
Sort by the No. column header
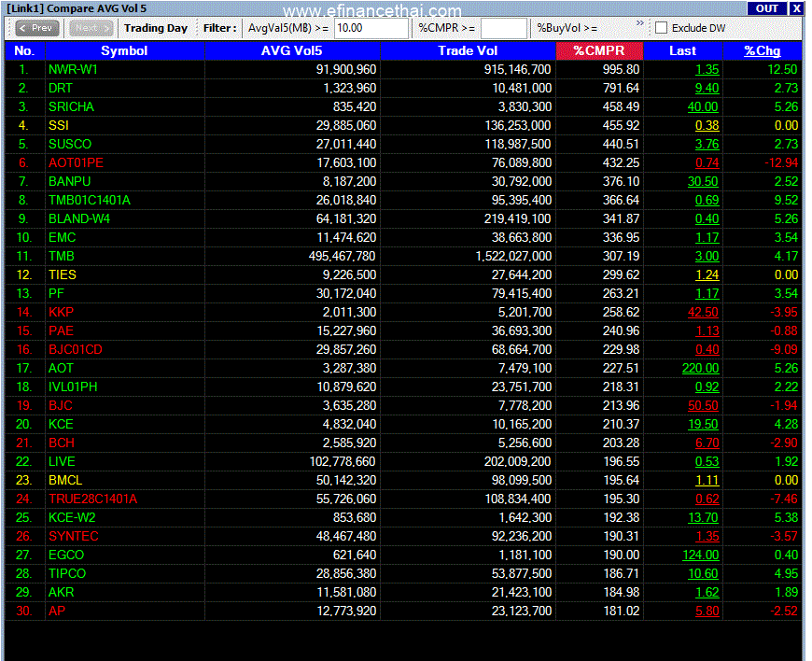click(x=24, y=50)
